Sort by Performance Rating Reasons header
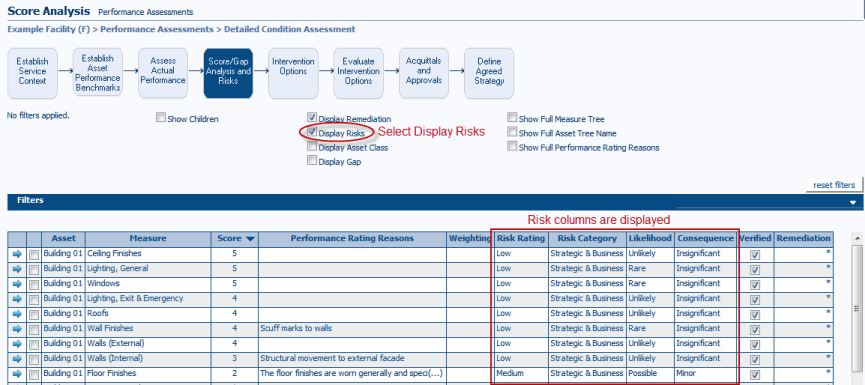Viewport: 865px width, 385px height. [x=352, y=239]
